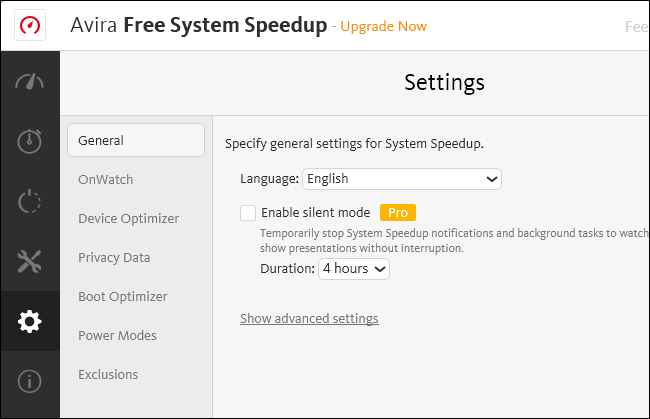Open the stopwatch optimizer sidebar icon
Screen dimensions: 650x419
tap(30, 141)
